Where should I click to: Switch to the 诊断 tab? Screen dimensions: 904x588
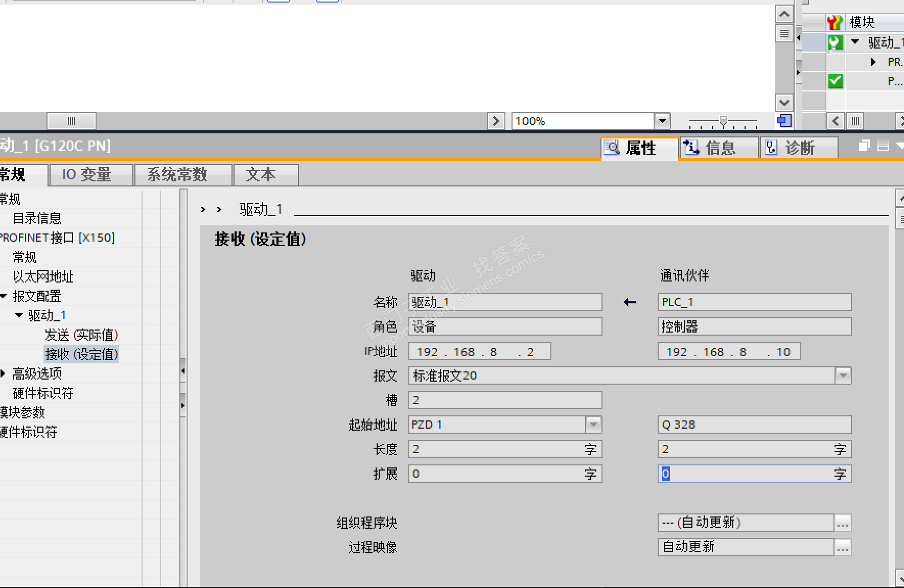click(x=799, y=148)
